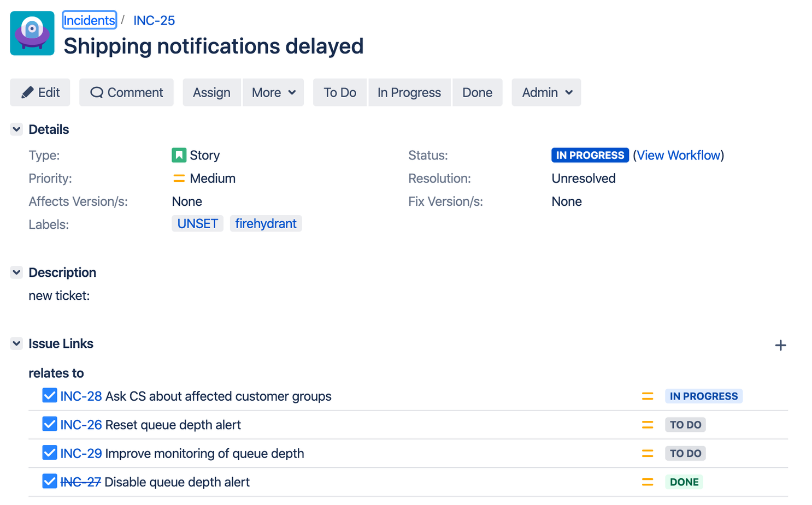Click the Incidents project avatar icon
Image resolution: width=812 pixels, height=505 pixels.
pos(32,33)
